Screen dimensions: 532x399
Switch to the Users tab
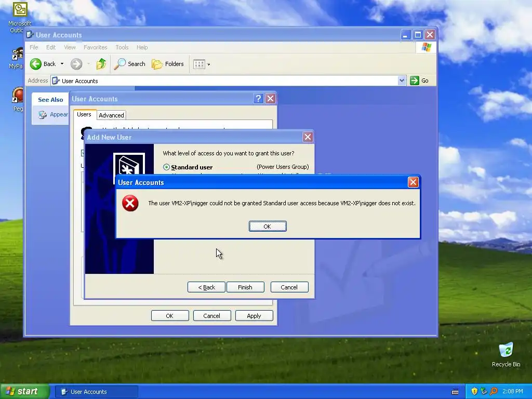point(84,114)
